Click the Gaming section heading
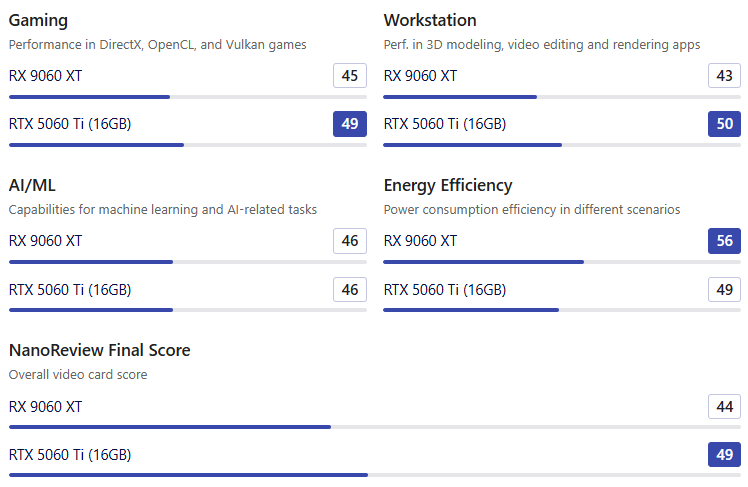Image resolution: width=748 pixels, height=487 pixels. [38, 21]
